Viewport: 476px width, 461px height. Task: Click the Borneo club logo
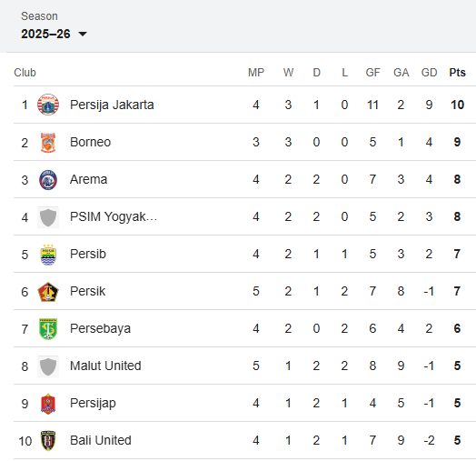point(48,142)
